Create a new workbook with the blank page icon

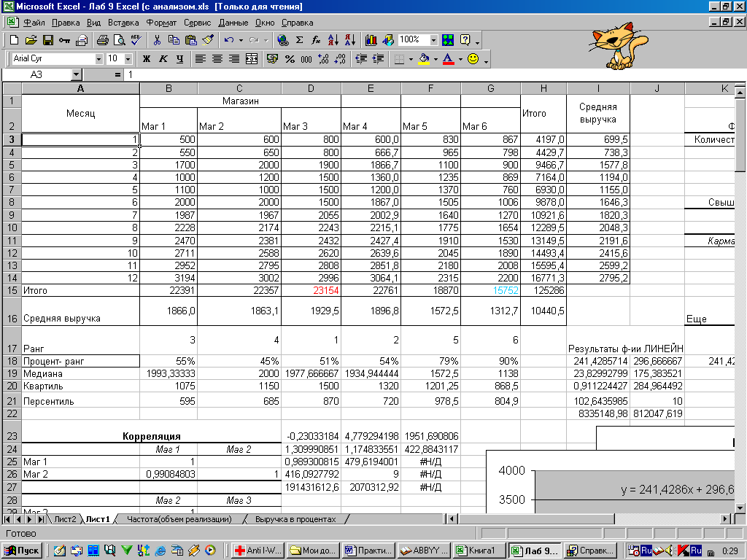15,41
